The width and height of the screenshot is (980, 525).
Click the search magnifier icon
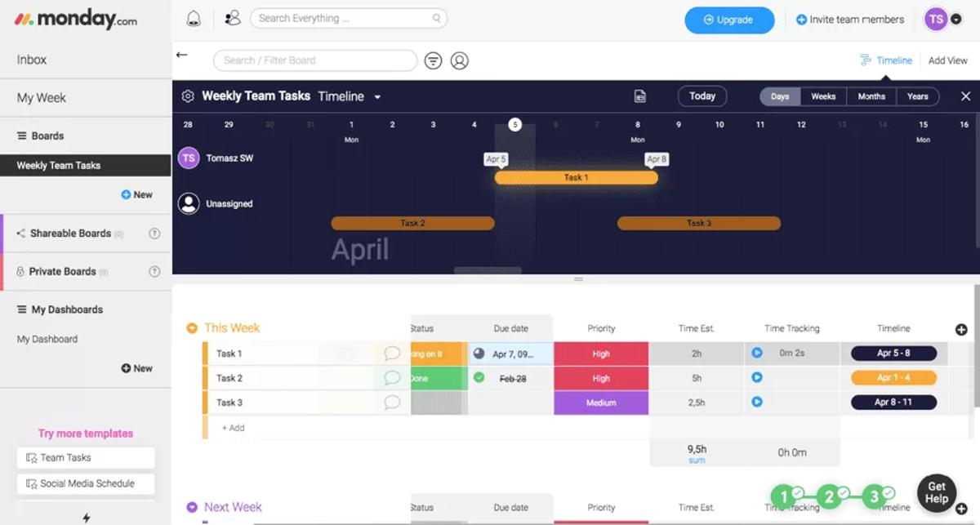437,19
